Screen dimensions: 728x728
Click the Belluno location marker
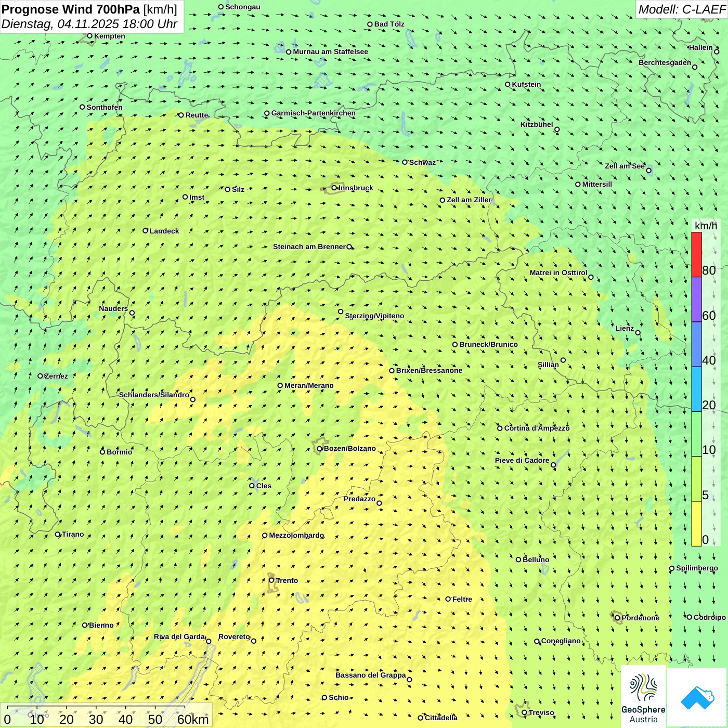(x=518, y=560)
